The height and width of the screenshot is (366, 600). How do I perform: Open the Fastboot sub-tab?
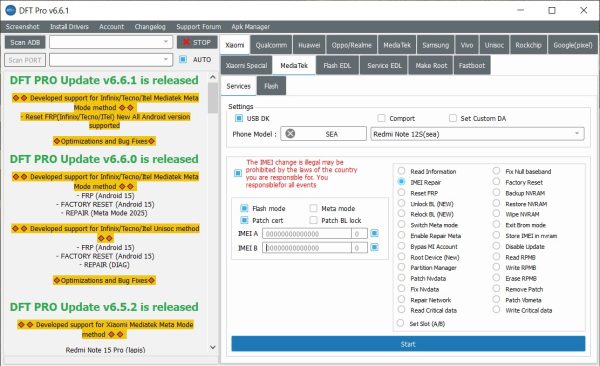pyautogui.click(x=472, y=65)
